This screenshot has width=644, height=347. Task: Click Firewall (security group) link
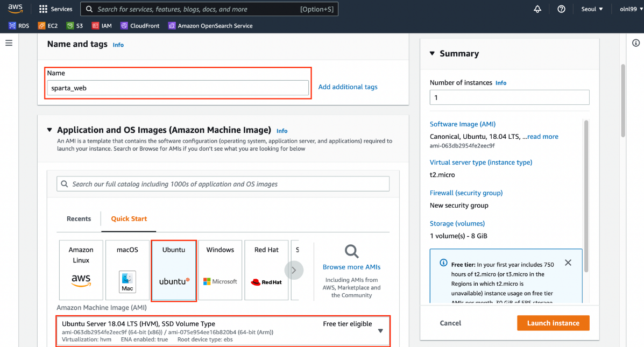coord(466,193)
